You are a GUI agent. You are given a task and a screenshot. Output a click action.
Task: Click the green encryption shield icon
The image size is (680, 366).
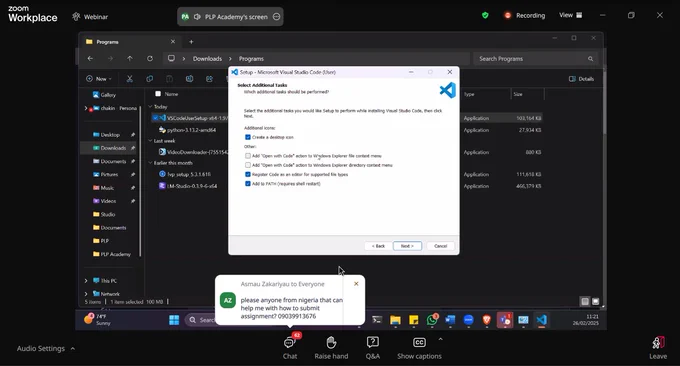[485, 15]
